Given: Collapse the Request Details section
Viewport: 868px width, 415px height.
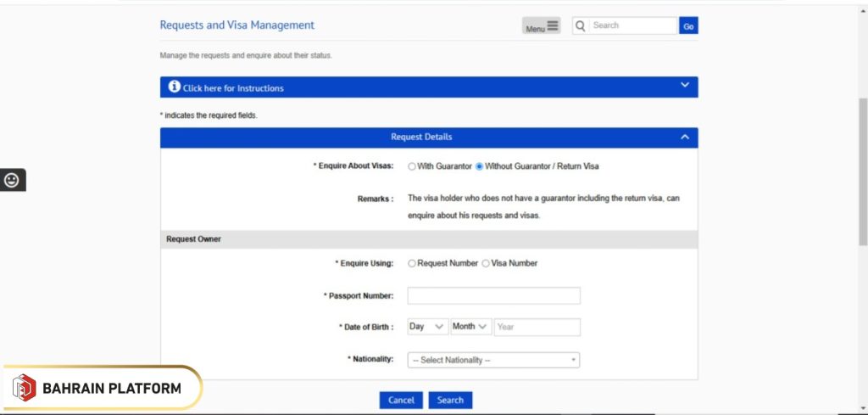Looking at the screenshot, I should click(685, 137).
